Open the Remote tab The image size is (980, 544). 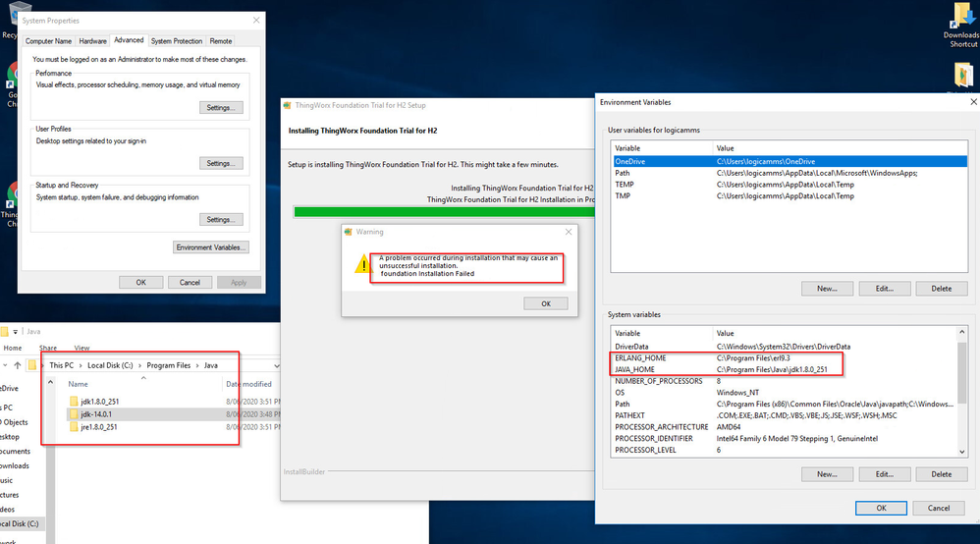click(221, 41)
